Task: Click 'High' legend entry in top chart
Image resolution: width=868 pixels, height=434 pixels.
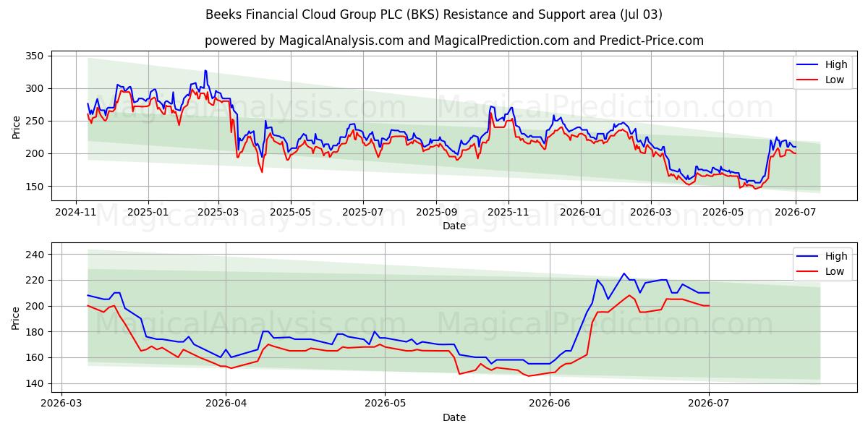Action: pyautogui.click(x=836, y=64)
